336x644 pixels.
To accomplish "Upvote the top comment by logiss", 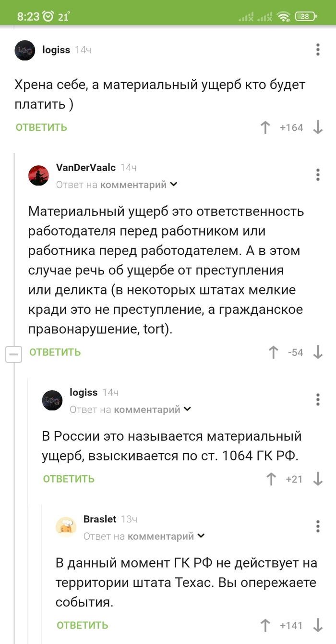I will (x=265, y=127).
